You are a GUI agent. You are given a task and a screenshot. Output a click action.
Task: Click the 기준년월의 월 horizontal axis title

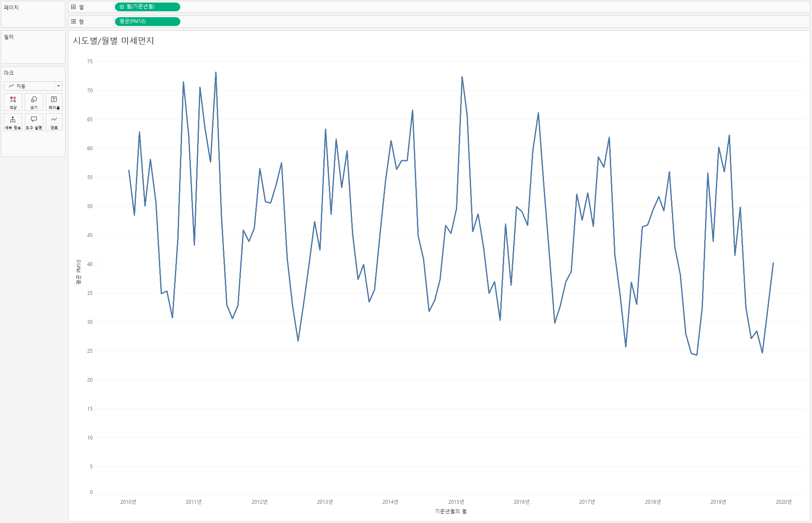tap(450, 511)
